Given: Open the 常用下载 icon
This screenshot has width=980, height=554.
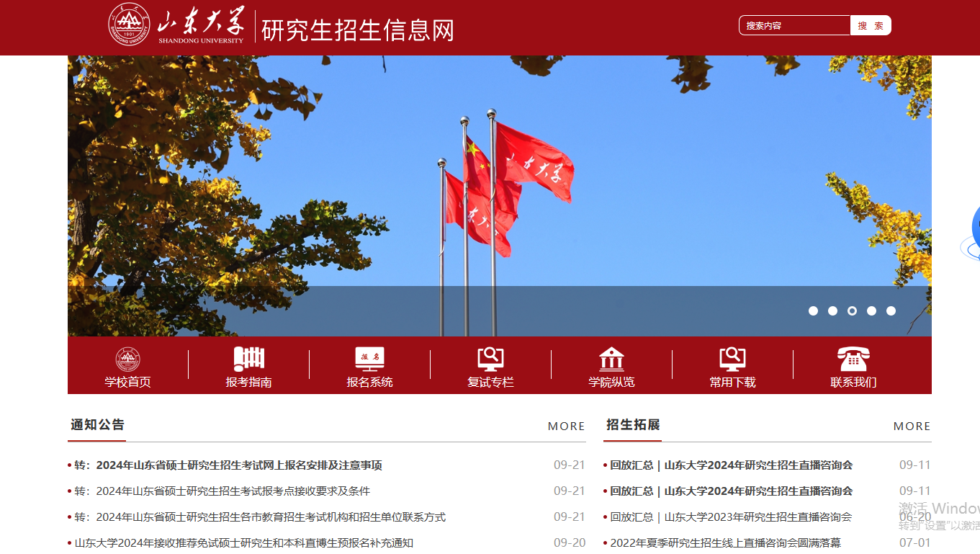Looking at the screenshot, I should pos(732,359).
